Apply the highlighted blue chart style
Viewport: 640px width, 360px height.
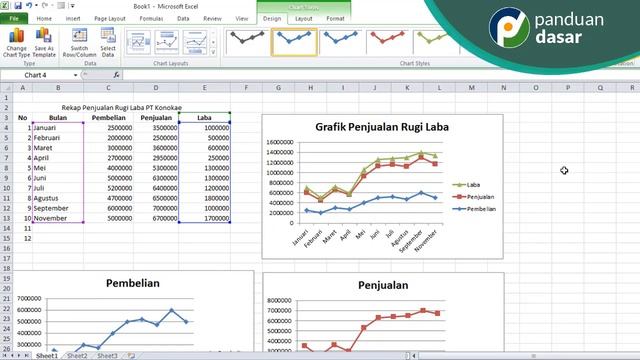tap(294, 42)
